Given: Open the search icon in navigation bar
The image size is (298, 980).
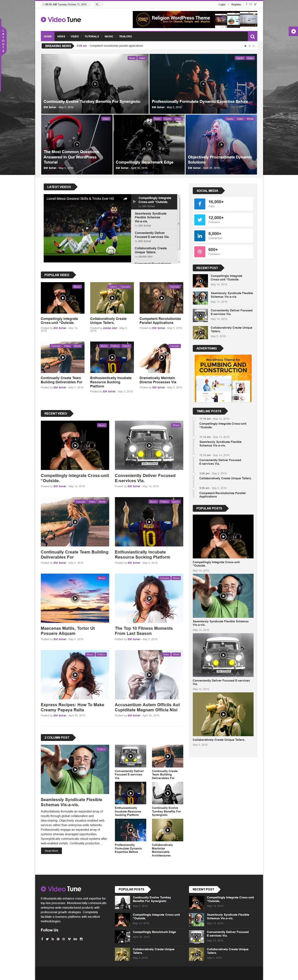Looking at the screenshot, I should (x=252, y=36).
